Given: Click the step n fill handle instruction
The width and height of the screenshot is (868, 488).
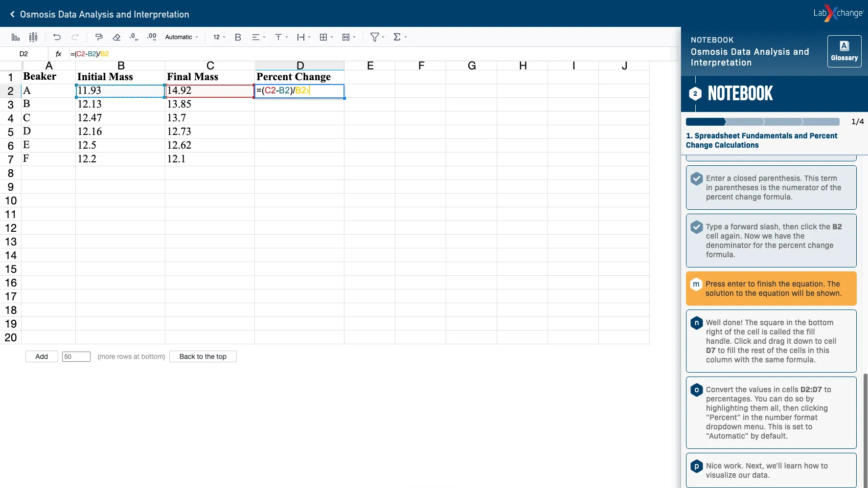Looking at the screenshot, I should [x=771, y=341].
